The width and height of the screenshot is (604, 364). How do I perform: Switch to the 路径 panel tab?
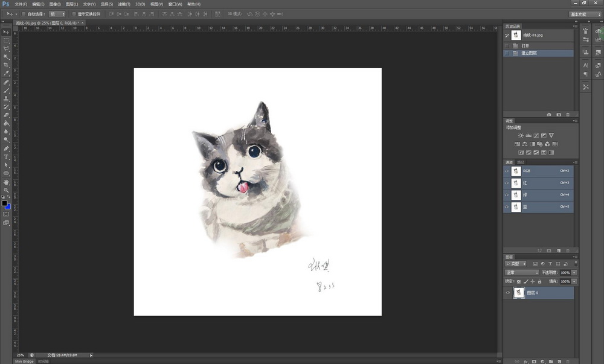coord(521,162)
